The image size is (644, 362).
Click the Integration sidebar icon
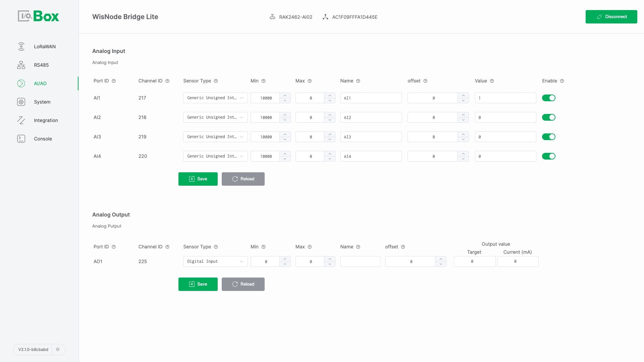[x=21, y=120]
